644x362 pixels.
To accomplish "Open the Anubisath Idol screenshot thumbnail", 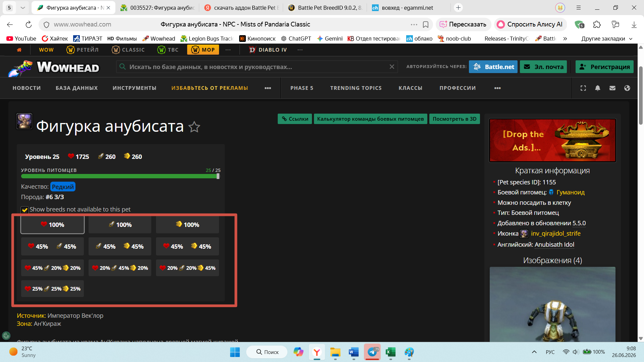I will 552,304.
